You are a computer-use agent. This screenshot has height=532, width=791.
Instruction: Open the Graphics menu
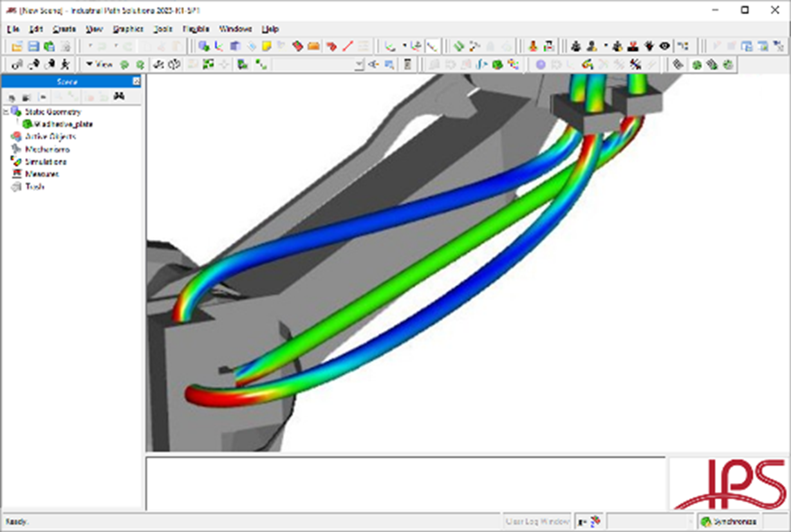point(127,29)
